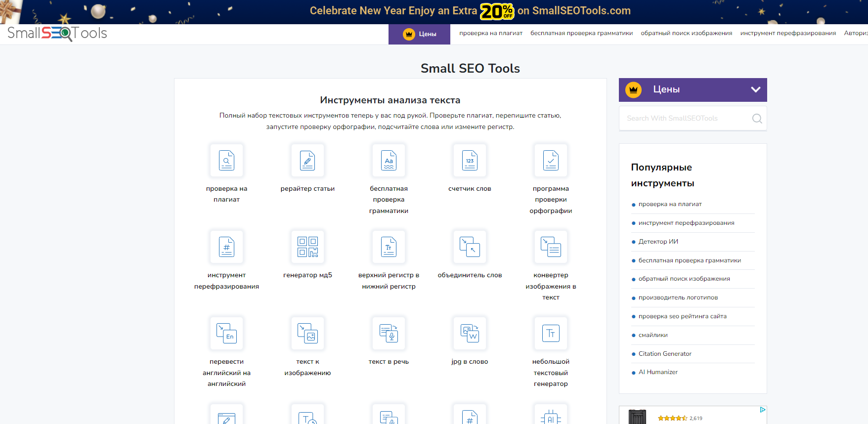Image resolution: width=868 pixels, height=424 pixels.
Task: Open 'обратный поиск изображения' in top navigation
Action: click(x=687, y=33)
